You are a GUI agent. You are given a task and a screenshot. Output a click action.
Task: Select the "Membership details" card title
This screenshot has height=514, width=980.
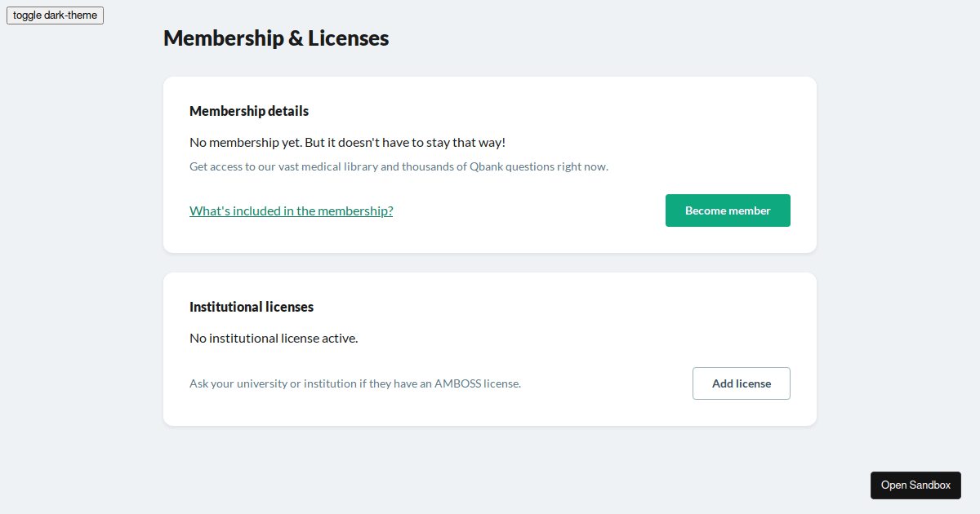[249, 111]
